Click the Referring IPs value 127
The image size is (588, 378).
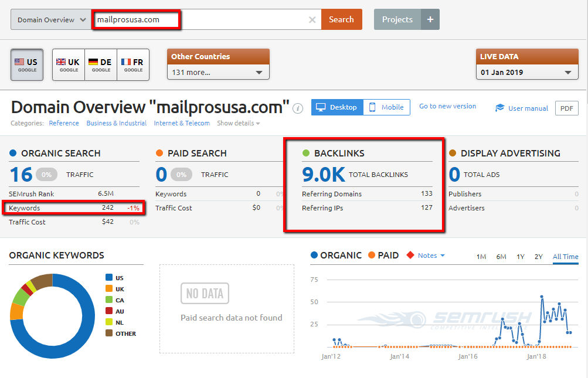(x=426, y=207)
